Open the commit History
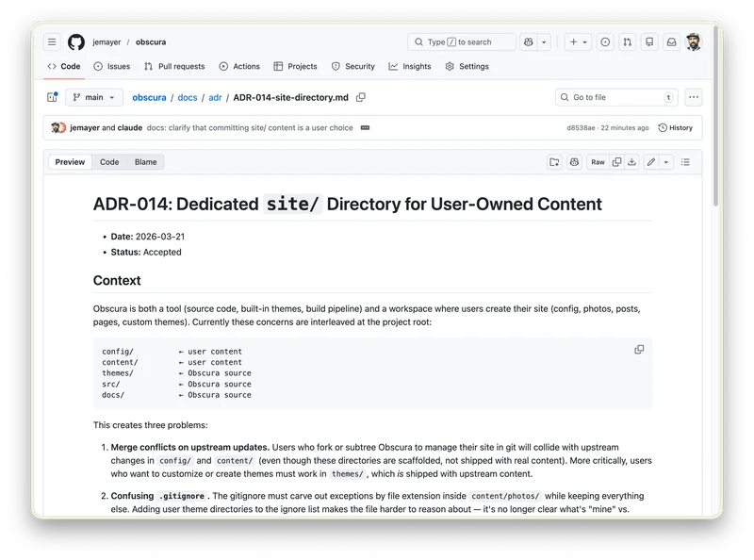 tap(675, 127)
